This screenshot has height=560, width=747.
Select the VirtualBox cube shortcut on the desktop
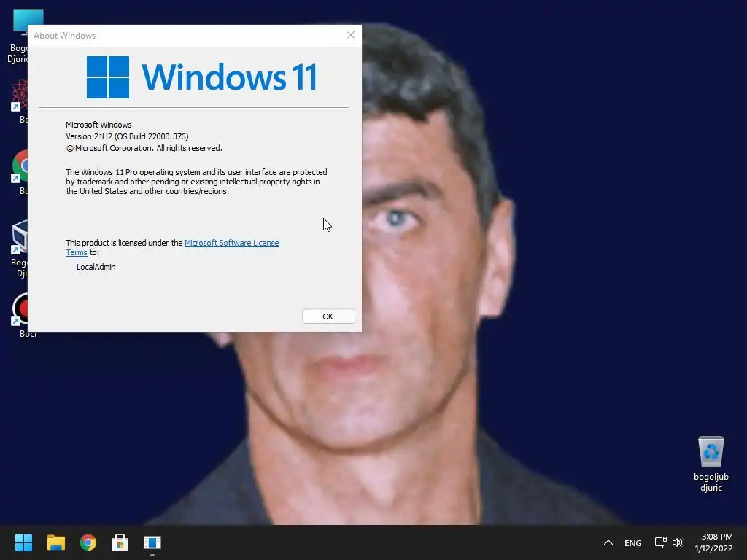click(20, 248)
